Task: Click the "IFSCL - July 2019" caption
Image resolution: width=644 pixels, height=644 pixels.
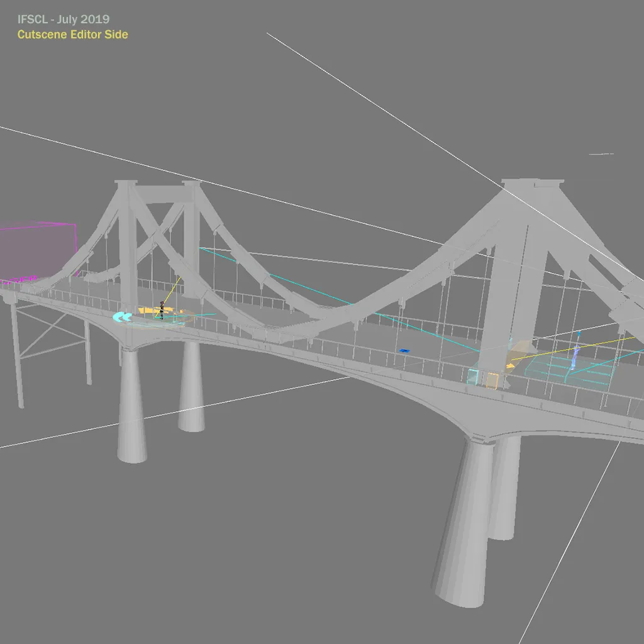Action: [x=64, y=19]
